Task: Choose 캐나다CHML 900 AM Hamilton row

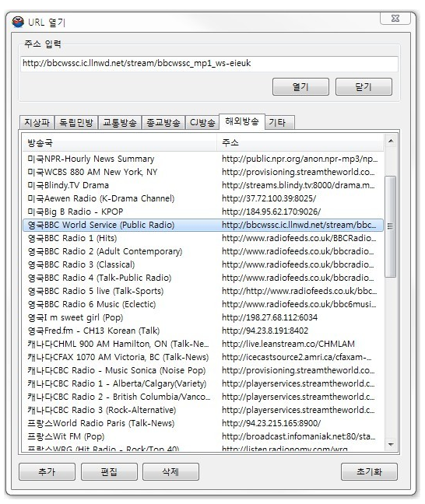Action: pos(203,344)
